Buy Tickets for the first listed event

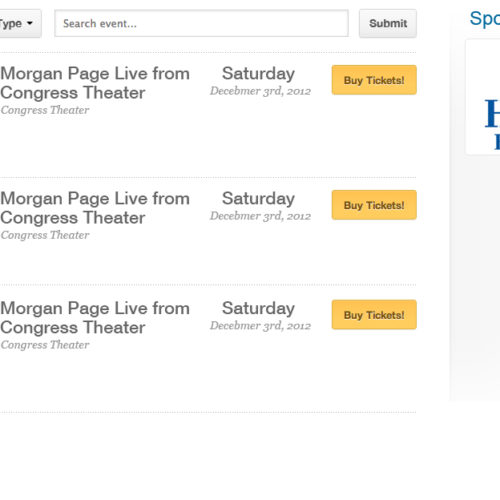pyautogui.click(x=374, y=80)
